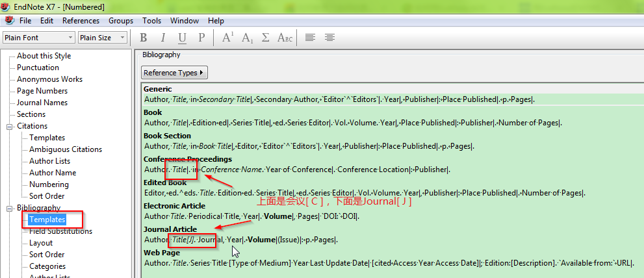Collapse the Bibliography tree node

coord(9,208)
